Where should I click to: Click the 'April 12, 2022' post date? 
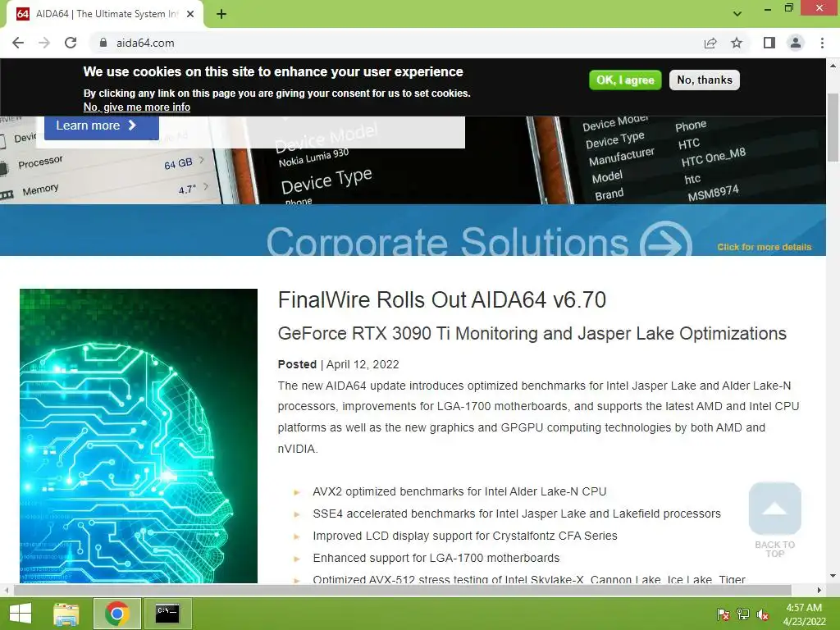pos(363,364)
